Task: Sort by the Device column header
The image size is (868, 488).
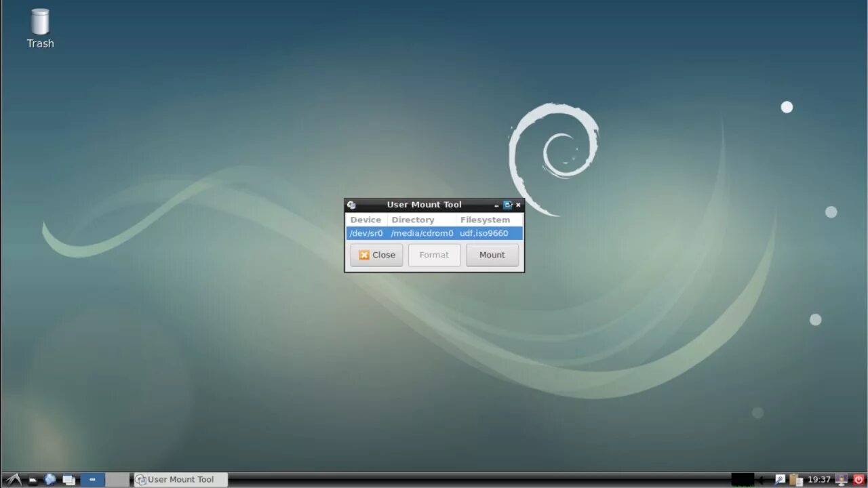Action: pos(366,220)
